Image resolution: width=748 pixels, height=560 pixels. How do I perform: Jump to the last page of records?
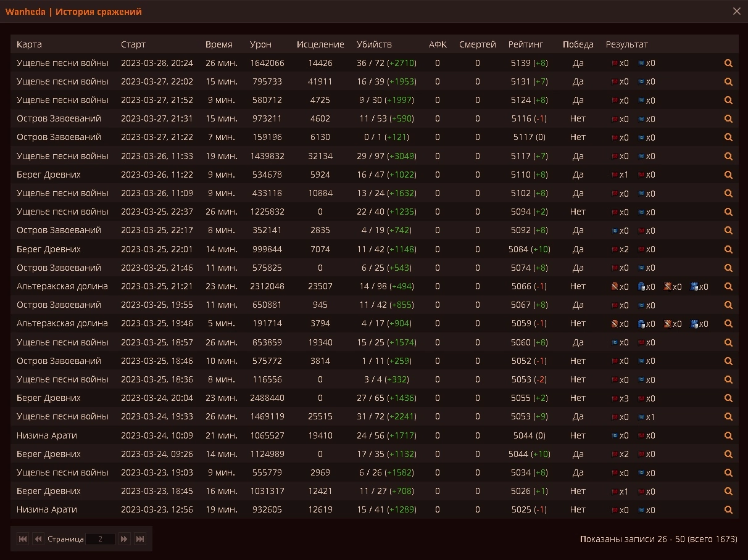point(140,539)
